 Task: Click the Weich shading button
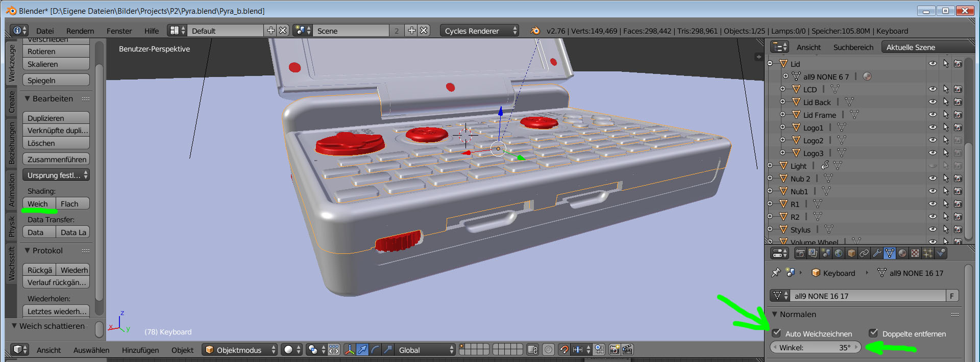point(38,204)
